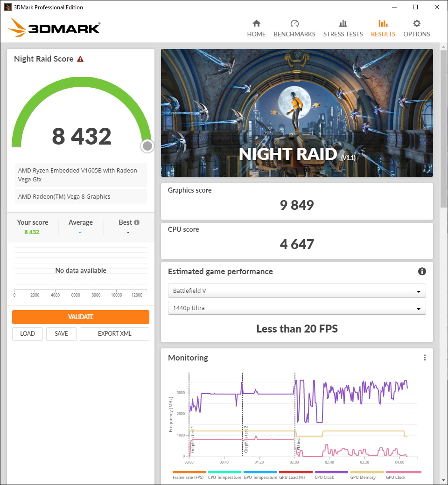This screenshot has width=448, height=485.
Task: Click the vertical scrollbar thumb
Action: point(443,129)
